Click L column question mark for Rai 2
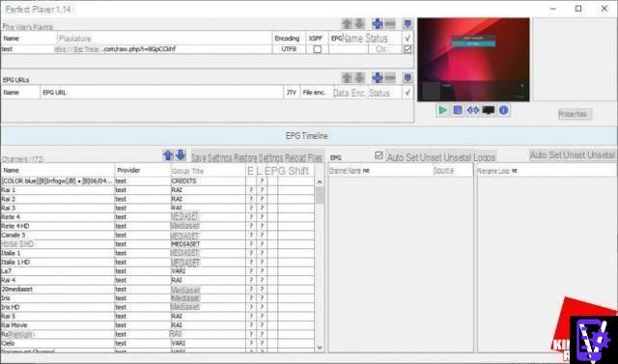The width and height of the screenshot is (618, 364). 262,199
